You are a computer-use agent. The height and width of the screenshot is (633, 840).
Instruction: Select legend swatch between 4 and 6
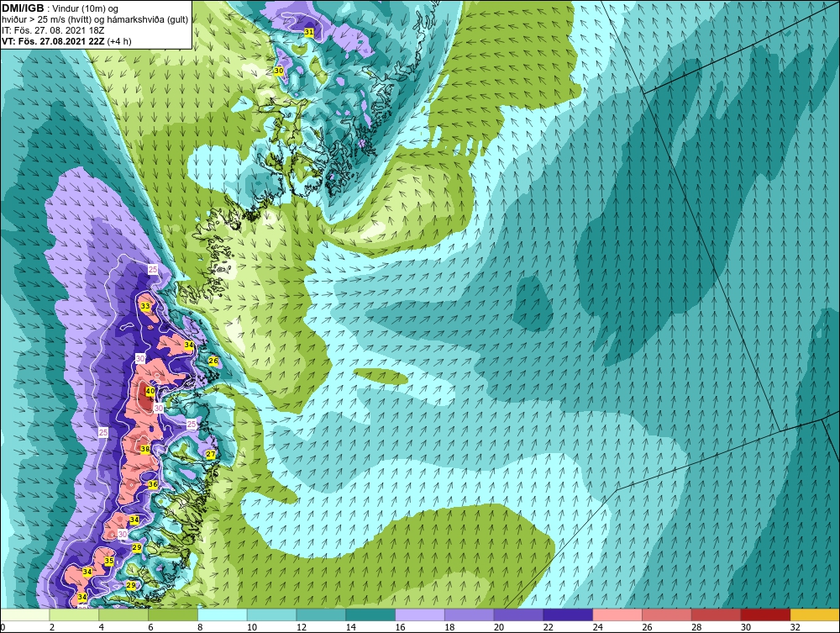point(123,615)
